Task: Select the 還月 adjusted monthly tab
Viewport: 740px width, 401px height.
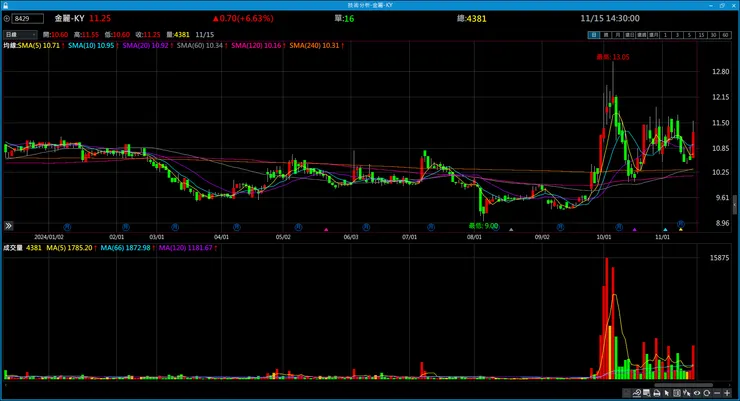Action: (654, 35)
